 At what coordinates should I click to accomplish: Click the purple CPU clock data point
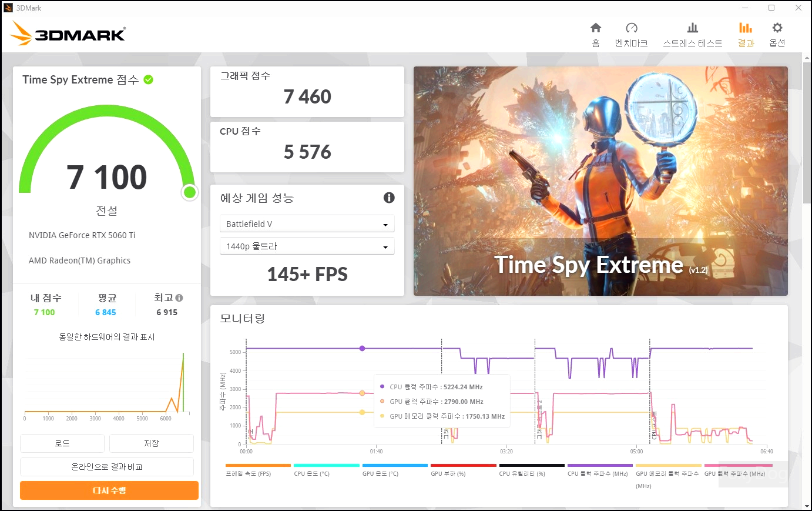tap(362, 349)
